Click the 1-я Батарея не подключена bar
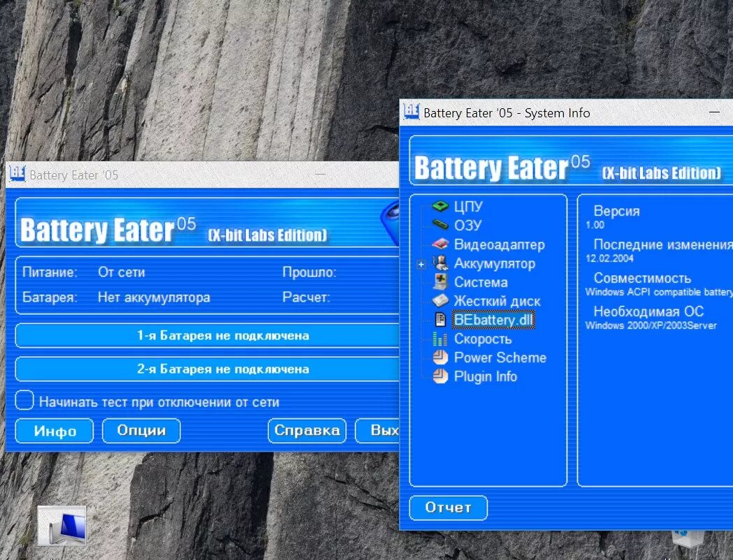This screenshot has width=733, height=560. click(x=208, y=336)
